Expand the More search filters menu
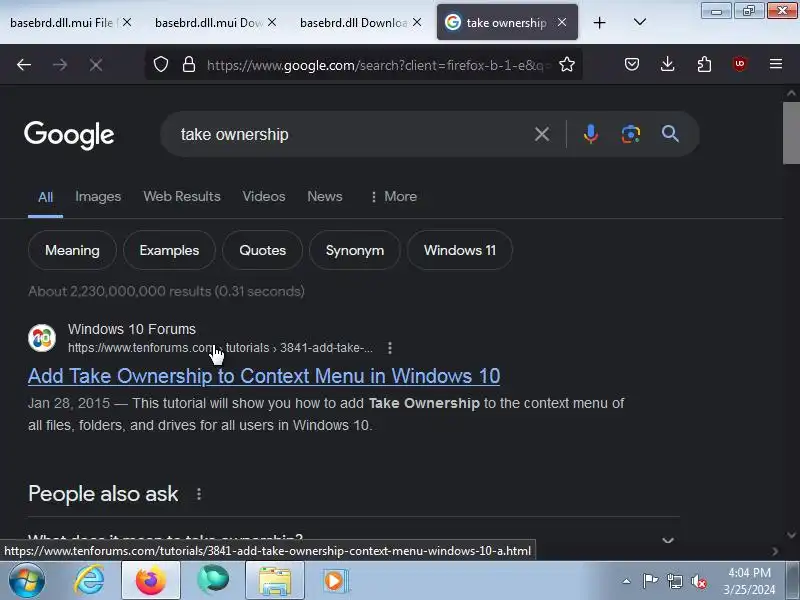The height and width of the screenshot is (600, 800). 393,196
